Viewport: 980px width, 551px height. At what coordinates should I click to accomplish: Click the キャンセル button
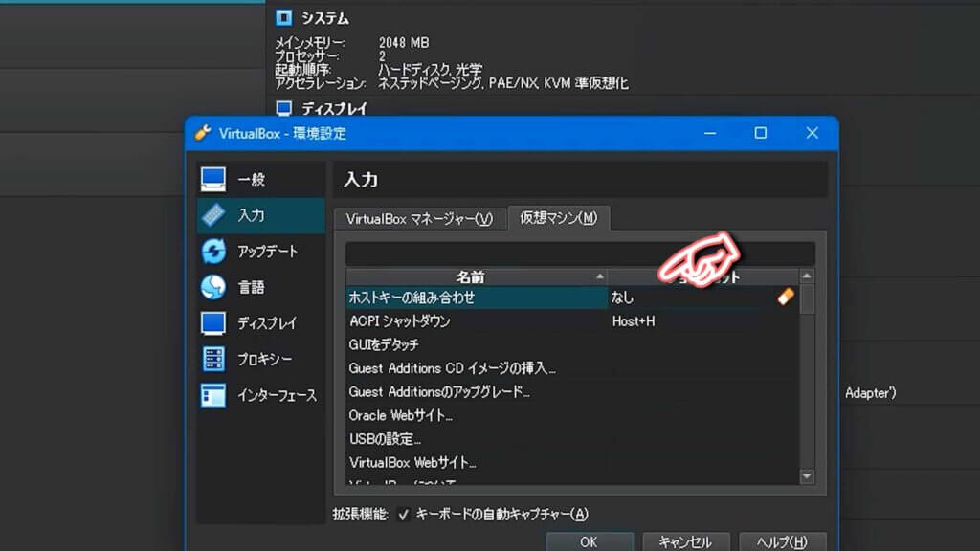[x=685, y=541]
